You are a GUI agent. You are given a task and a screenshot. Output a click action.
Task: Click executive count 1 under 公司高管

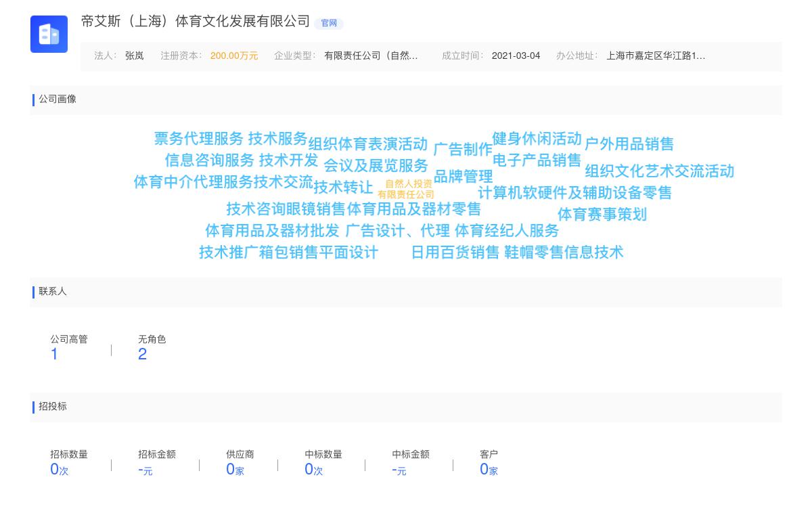(54, 353)
